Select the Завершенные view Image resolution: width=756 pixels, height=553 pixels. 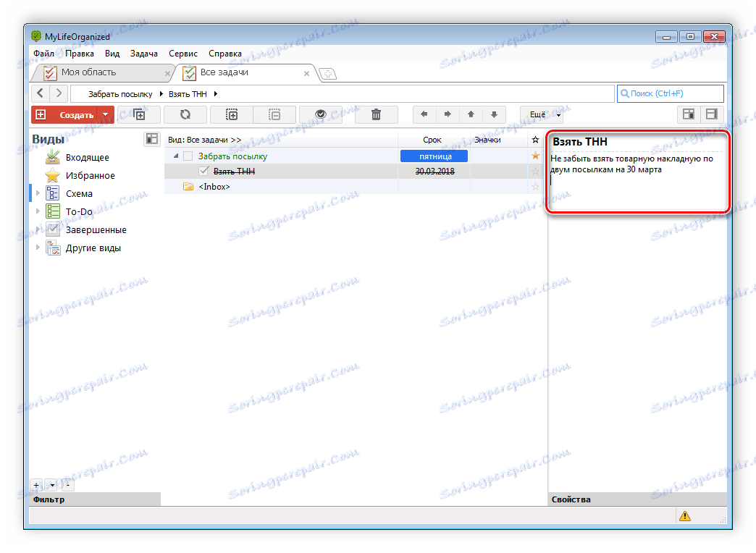coord(96,230)
